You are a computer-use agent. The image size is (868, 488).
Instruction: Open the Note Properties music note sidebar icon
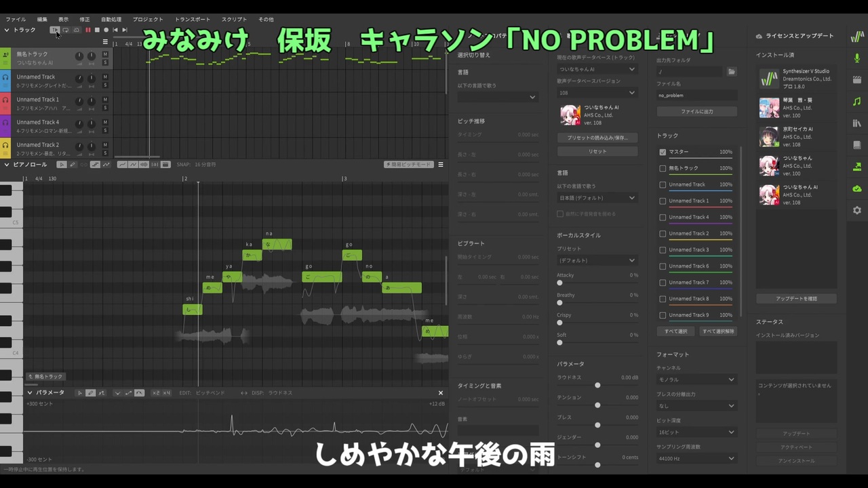[x=857, y=102]
